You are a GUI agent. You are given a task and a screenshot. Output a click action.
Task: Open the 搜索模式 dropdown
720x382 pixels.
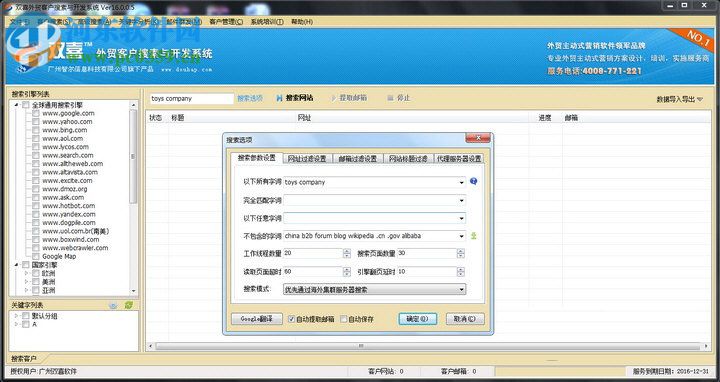[x=374, y=289]
